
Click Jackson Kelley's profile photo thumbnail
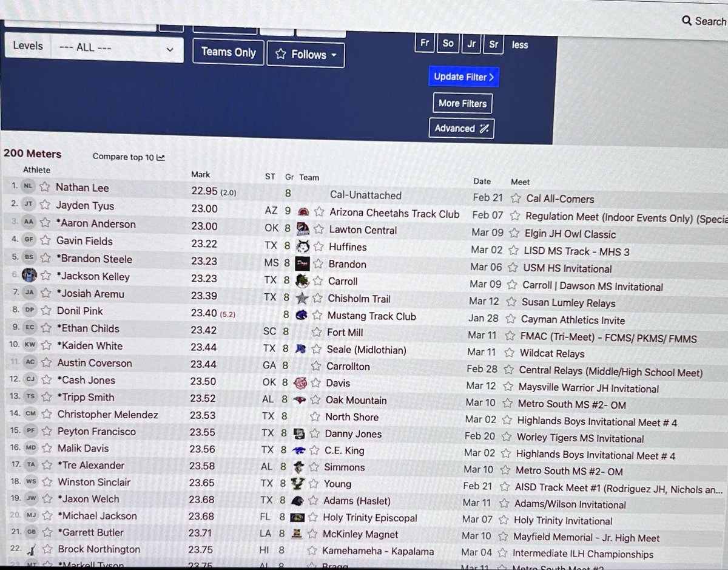[x=29, y=276]
